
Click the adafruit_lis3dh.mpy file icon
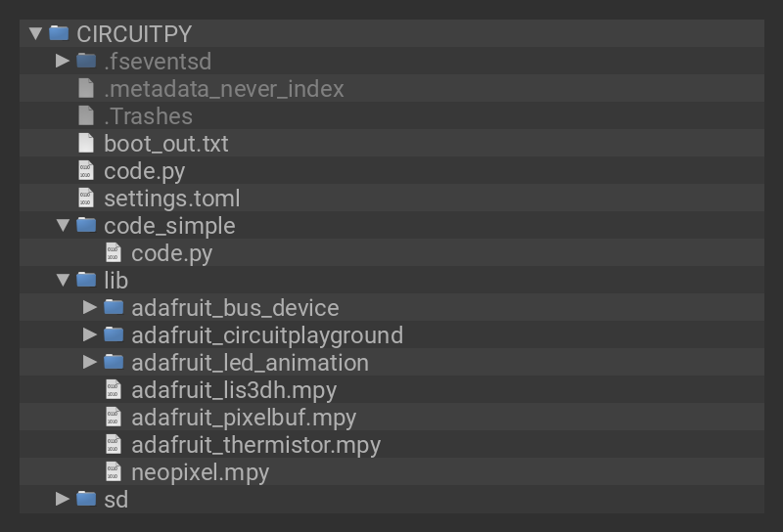click(114, 389)
